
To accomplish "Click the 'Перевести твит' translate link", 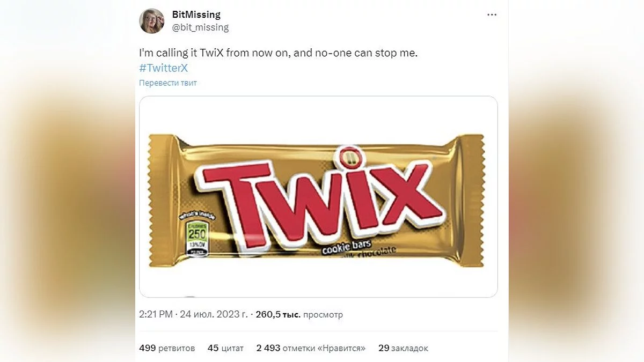I will pos(168,83).
